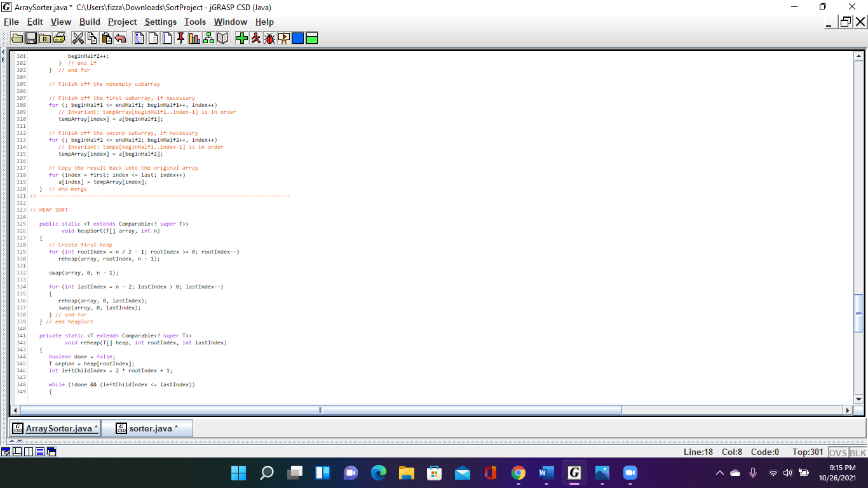Viewport: 868px width, 488px height.
Task: Click the Print icon in toolbar
Action: pyautogui.click(x=59, y=38)
